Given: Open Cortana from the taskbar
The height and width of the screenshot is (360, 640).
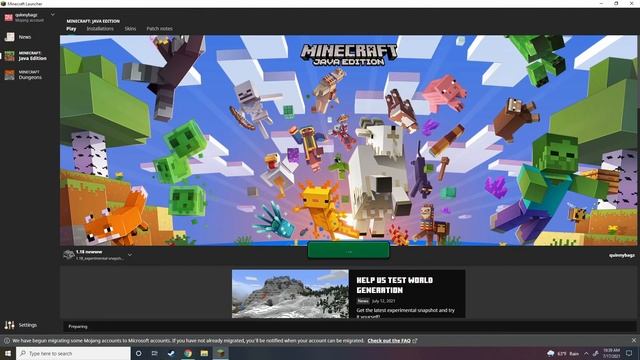Looking at the screenshot, I should click(x=138, y=353).
